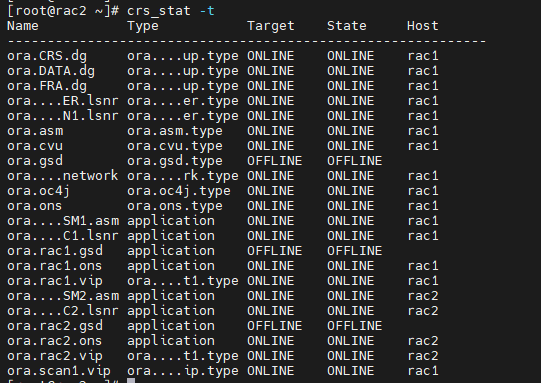Select the State column header
The height and width of the screenshot is (383, 541).
347,26
